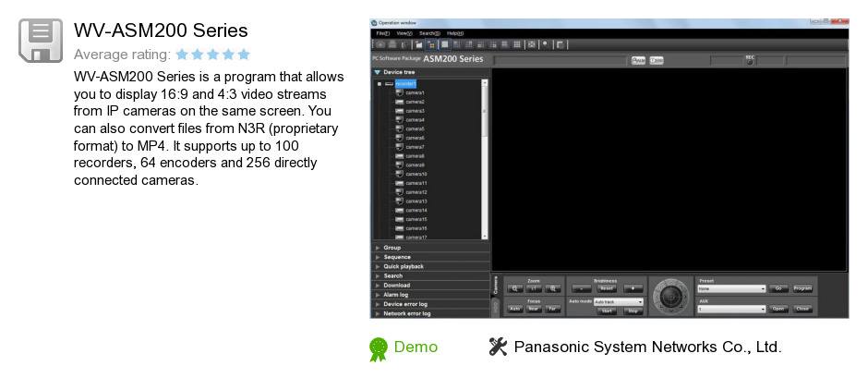The height and width of the screenshot is (390, 868).
Task: Click the magnifier search toolbar icon
Action: point(546,44)
